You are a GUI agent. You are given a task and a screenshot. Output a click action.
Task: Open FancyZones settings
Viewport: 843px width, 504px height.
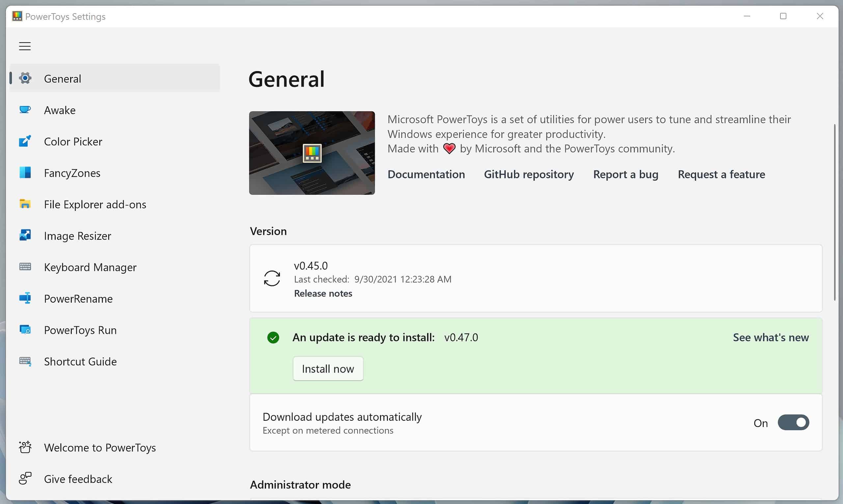tap(73, 172)
